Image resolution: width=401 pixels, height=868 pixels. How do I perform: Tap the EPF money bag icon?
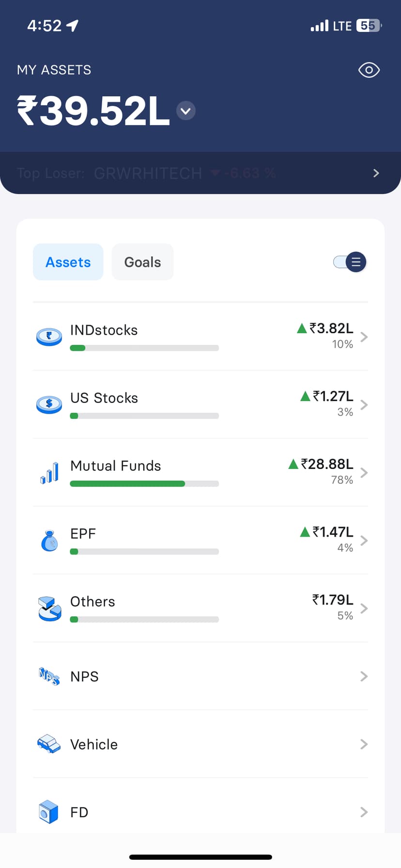(49, 541)
